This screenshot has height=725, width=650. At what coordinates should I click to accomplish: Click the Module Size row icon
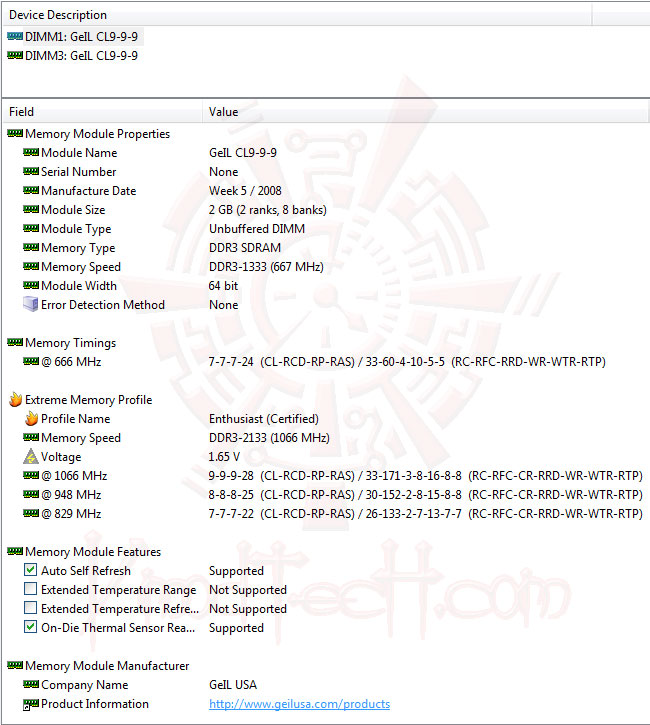31,209
